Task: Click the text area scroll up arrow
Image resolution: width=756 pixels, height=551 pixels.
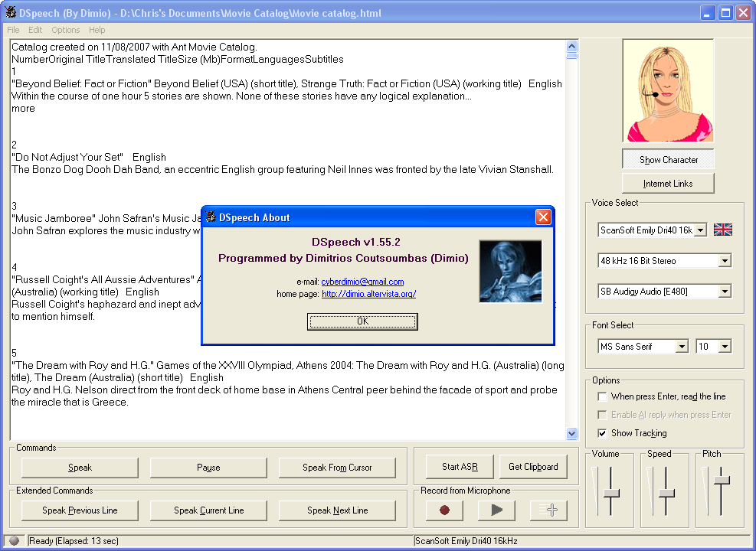Action: pos(572,46)
